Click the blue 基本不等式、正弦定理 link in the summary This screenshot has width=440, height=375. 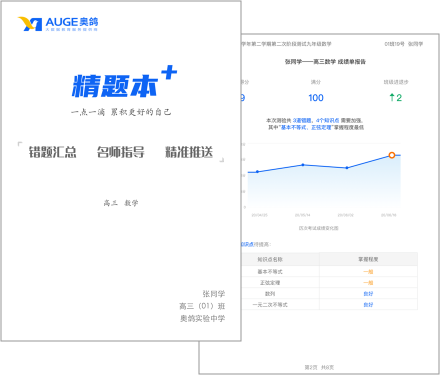[306, 127]
